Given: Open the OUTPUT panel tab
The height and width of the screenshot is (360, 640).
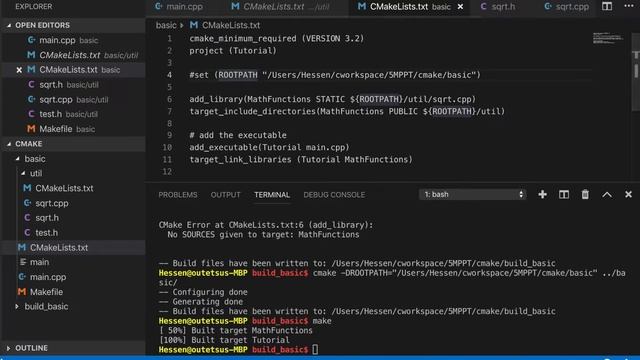Looking at the screenshot, I should 225,195.
